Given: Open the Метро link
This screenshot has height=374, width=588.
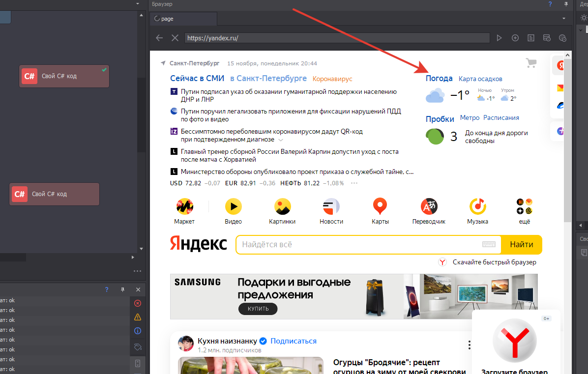Looking at the screenshot, I should point(470,117).
